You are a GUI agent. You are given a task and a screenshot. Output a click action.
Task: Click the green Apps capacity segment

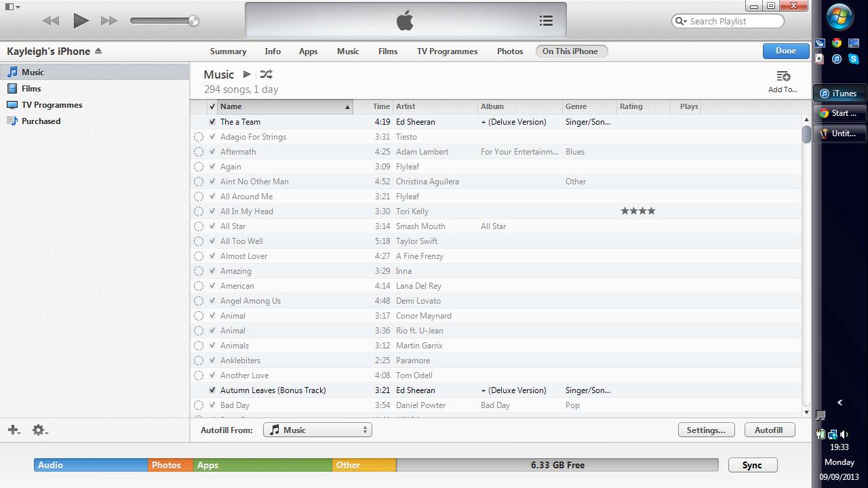click(262, 465)
